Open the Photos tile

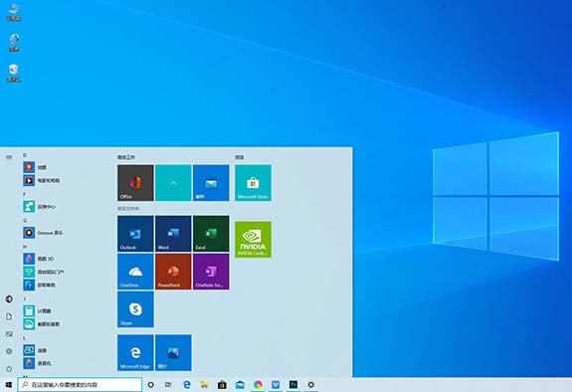173,352
